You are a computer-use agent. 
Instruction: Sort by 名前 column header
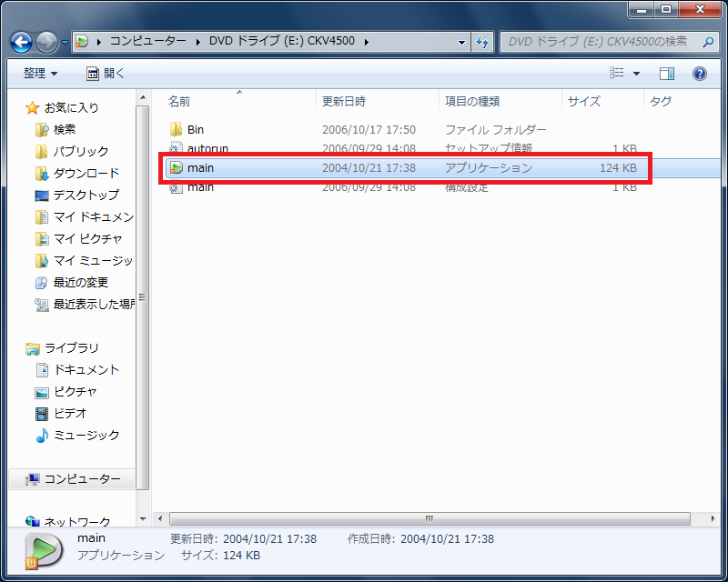point(179,101)
